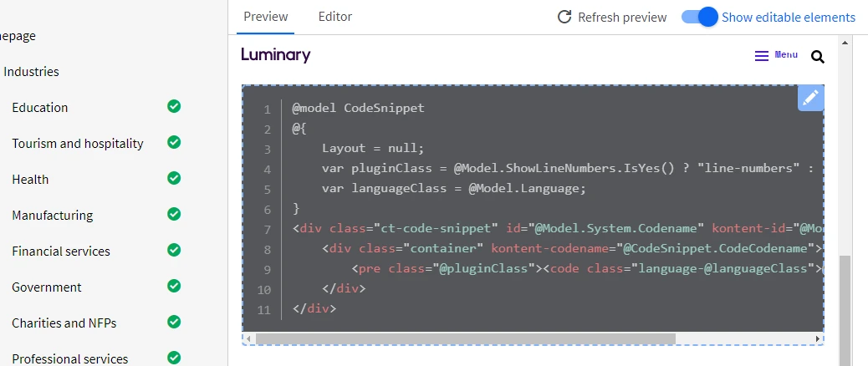
Task: Click the preview scrollbar up arrow
Action: (x=845, y=43)
